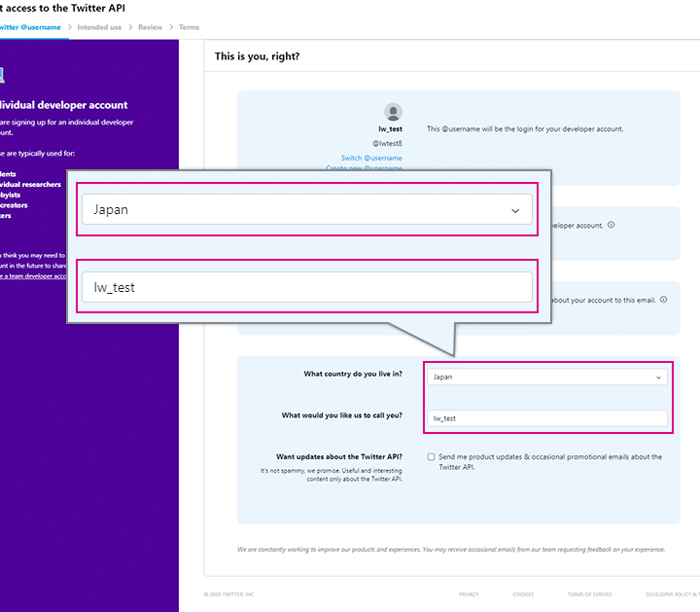
Task: Go to the Review step tab
Action: tap(150, 27)
